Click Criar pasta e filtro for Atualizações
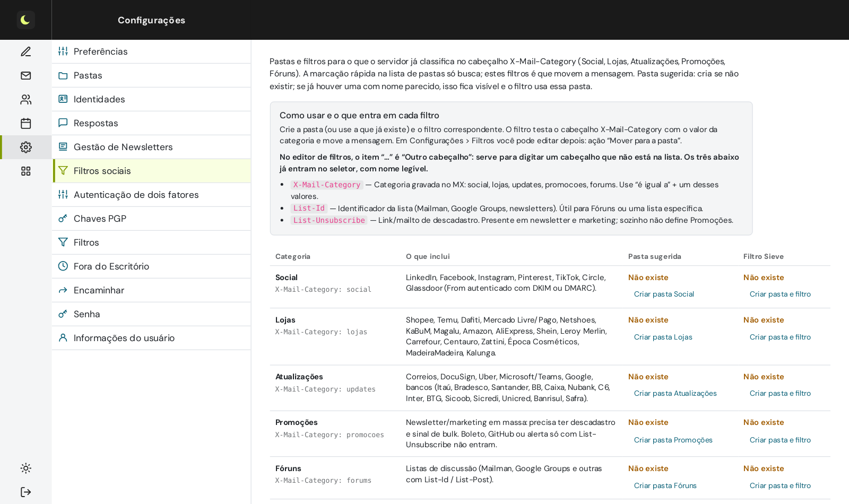 coord(780,393)
